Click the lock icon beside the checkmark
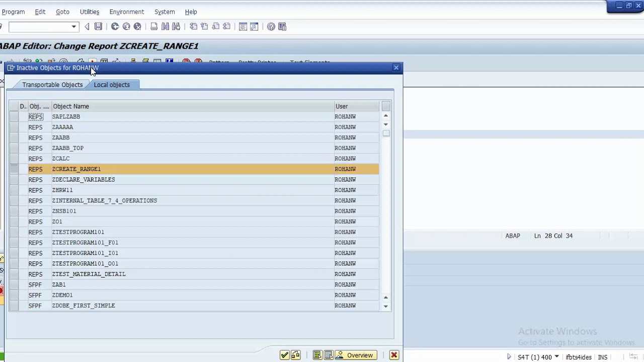The image size is (644, 362). (295, 355)
